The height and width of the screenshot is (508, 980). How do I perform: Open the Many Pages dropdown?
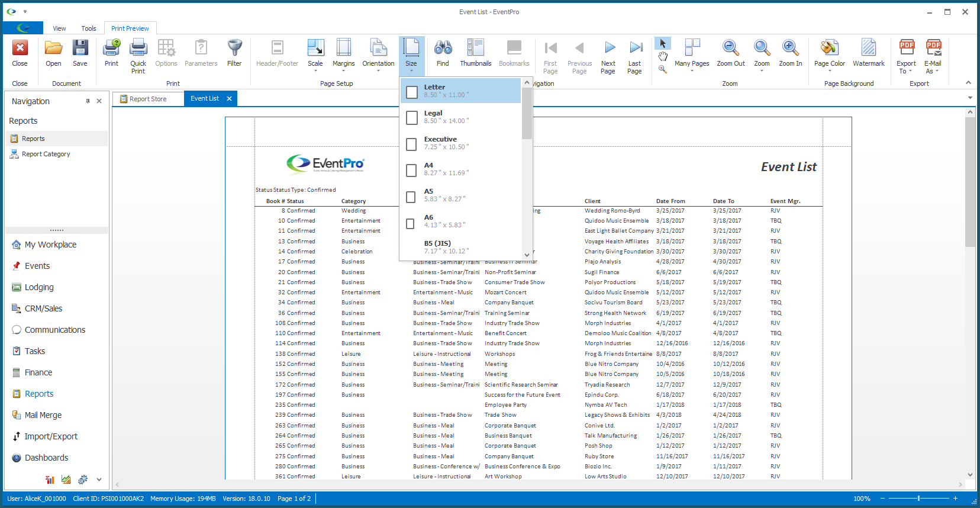point(692,56)
